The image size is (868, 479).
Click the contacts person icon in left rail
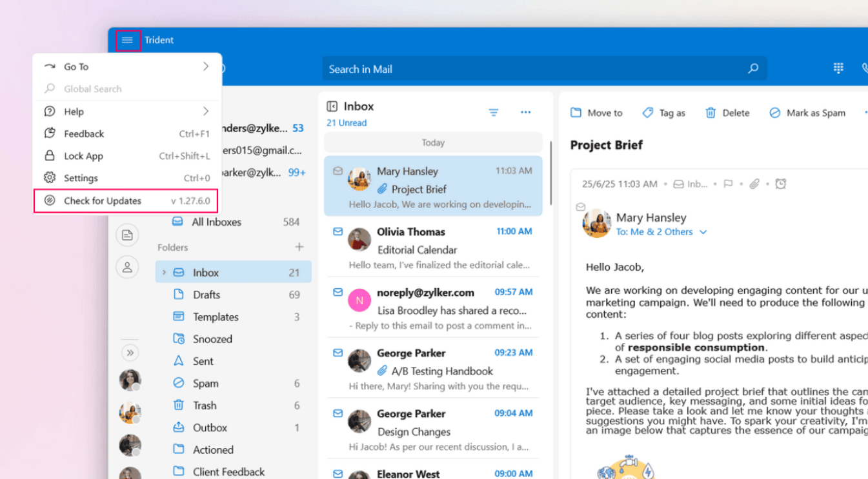[x=127, y=267]
